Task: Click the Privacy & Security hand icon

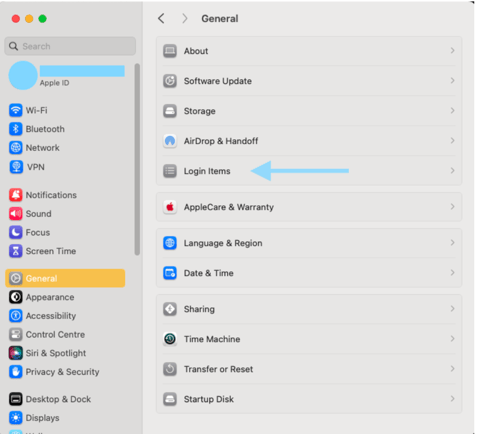Action: (16, 372)
